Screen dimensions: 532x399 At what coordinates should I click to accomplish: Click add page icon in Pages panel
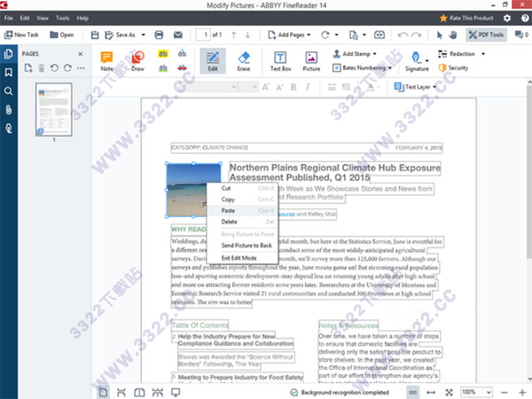[x=28, y=68]
